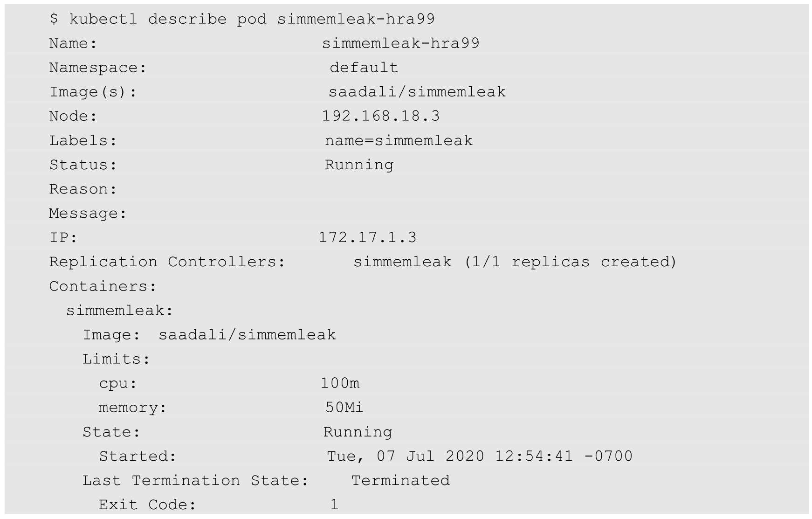Viewport: 812px width, 519px height.
Task: Click the Node IP 192.168.18.3
Action: coord(380,116)
